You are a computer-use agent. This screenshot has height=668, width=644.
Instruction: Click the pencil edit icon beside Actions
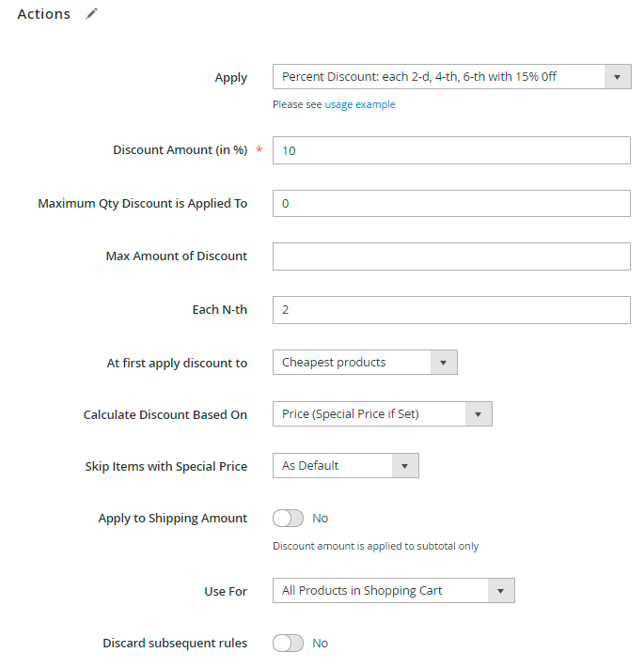point(91,14)
